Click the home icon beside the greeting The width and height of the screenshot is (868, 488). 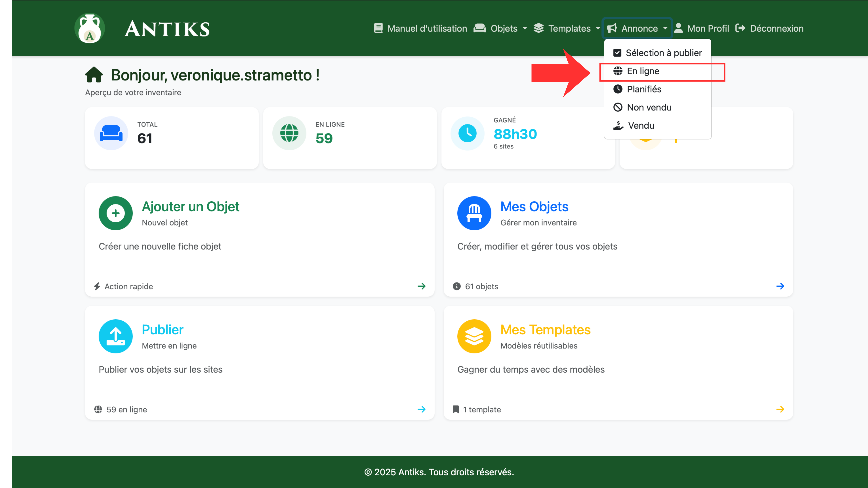(94, 75)
